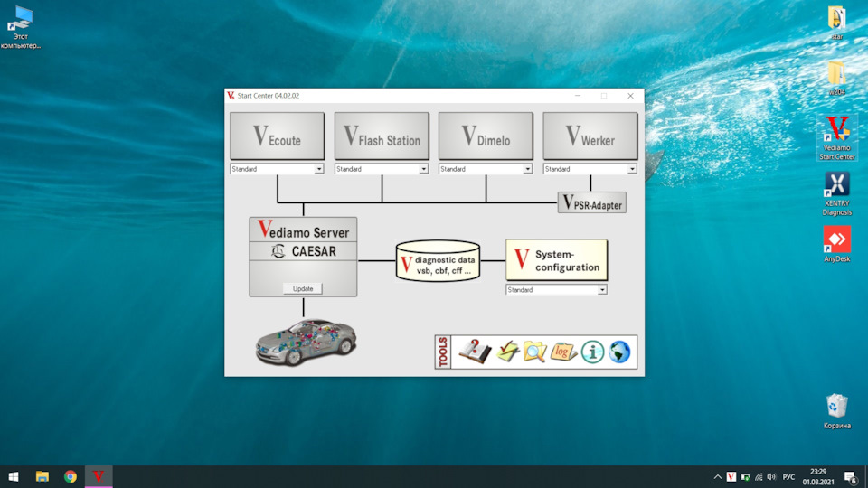Screen dimensions: 868x488
Task: Launch the Ecoute application button
Action: pyautogui.click(x=277, y=136)
